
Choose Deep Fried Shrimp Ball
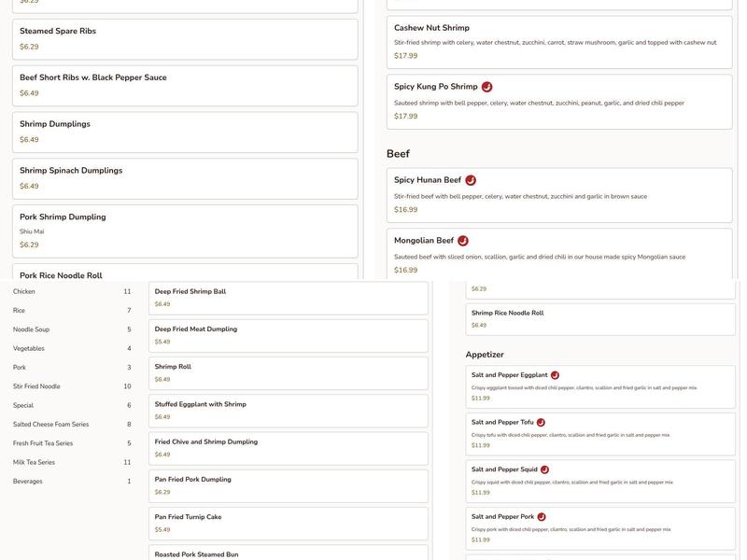[x=288, y=298]
